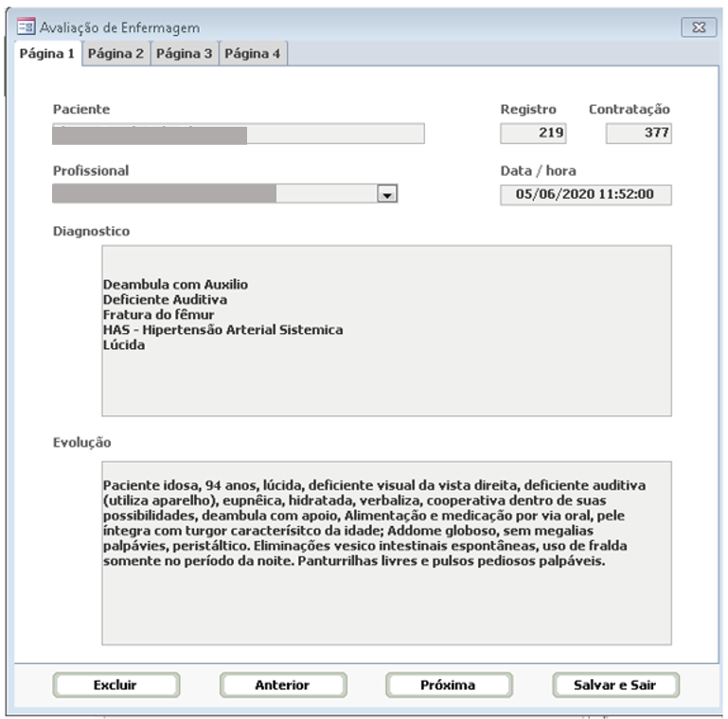Click the Contratação field showing 377
The height and width of the screenshot is (719, 728).
click(638, 134)
